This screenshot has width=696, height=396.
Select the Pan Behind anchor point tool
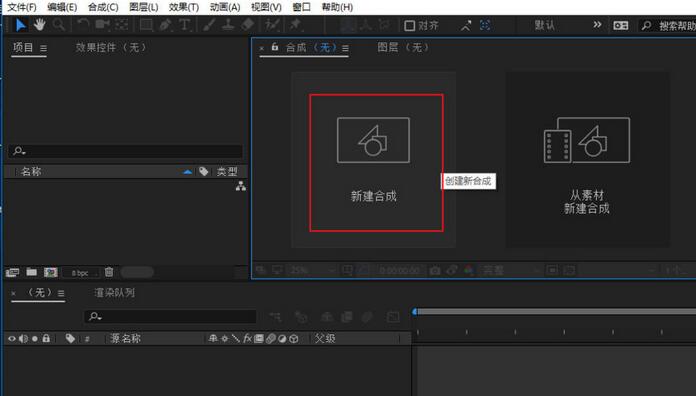[122, 25]
